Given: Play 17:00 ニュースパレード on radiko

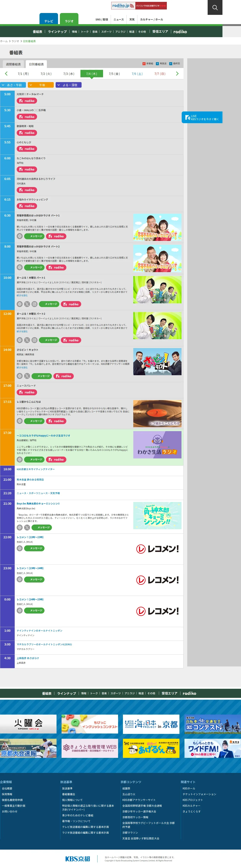Looking at the screenshot, I should pyautogui.click(x=27, y=392).
